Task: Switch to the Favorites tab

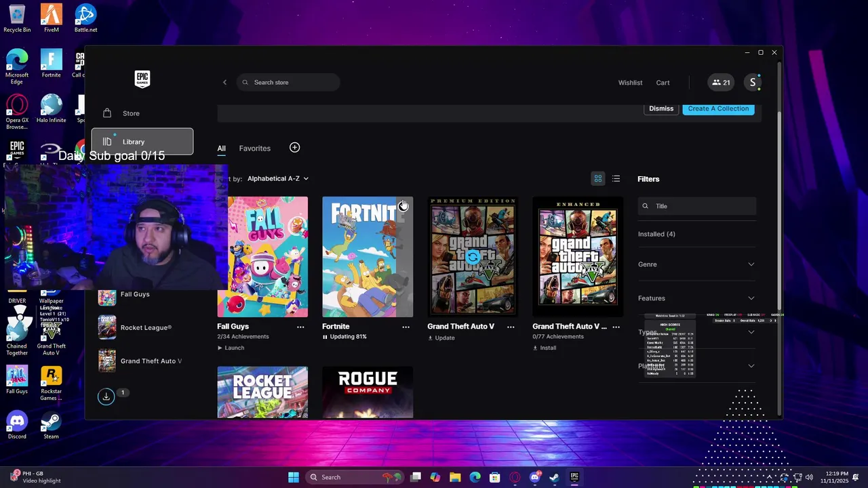Action: [254, 148]
